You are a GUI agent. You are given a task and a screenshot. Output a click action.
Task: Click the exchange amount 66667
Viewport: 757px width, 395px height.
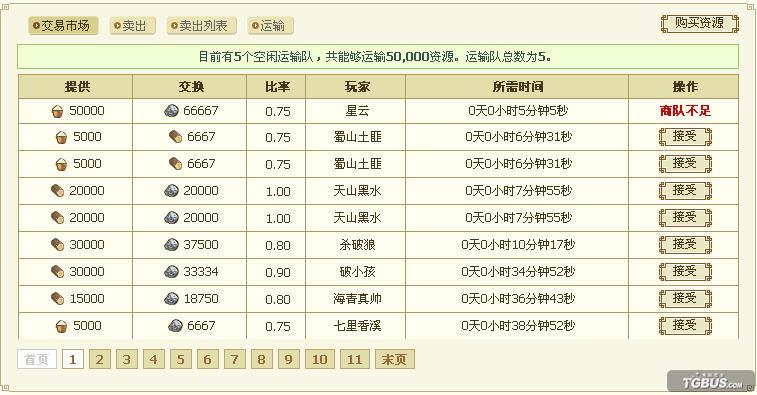point(201,111)
